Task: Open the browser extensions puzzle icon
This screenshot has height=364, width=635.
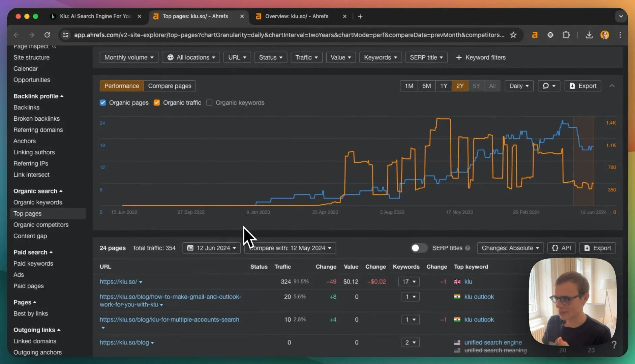Action: 566,35
